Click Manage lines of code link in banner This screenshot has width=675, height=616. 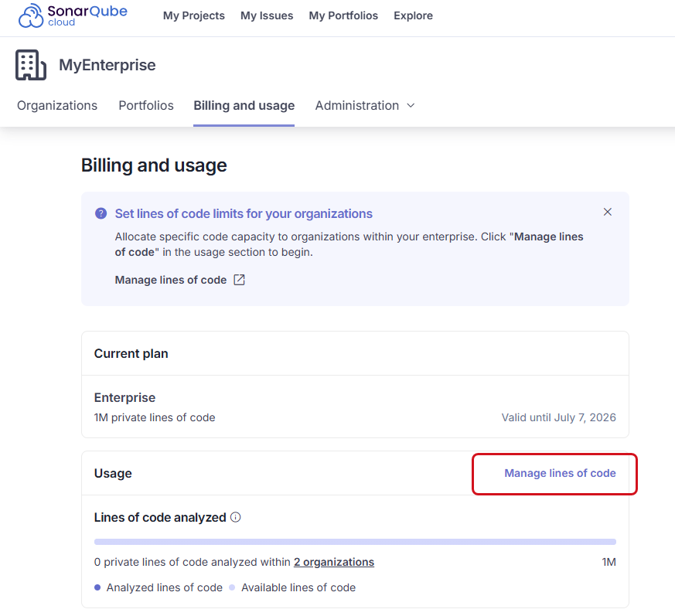[x=170, y=280]
